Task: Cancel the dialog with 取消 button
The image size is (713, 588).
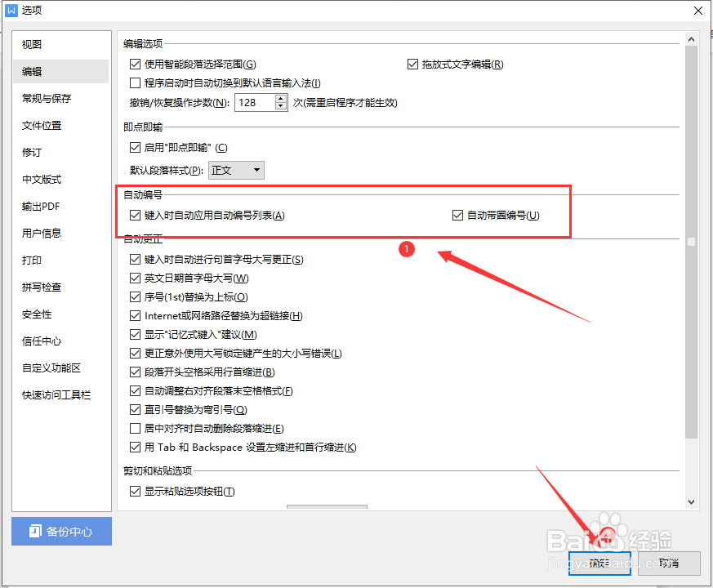Action: coord(669,563)
